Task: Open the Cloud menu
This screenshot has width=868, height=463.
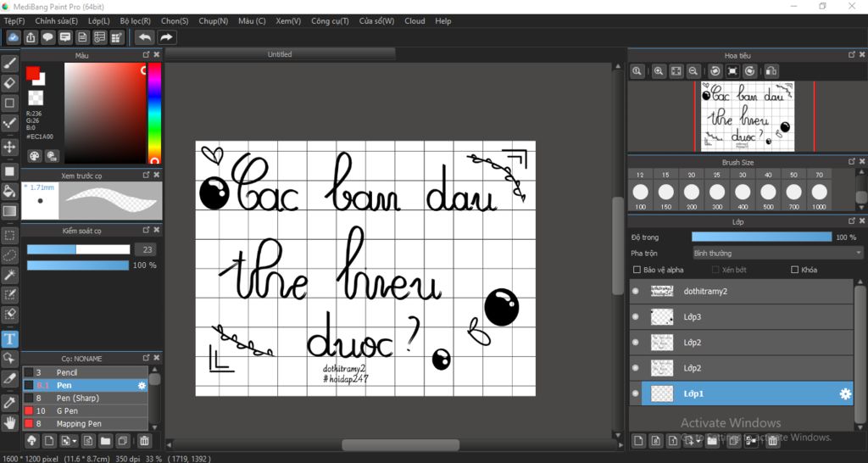Action: click(415, 21)
